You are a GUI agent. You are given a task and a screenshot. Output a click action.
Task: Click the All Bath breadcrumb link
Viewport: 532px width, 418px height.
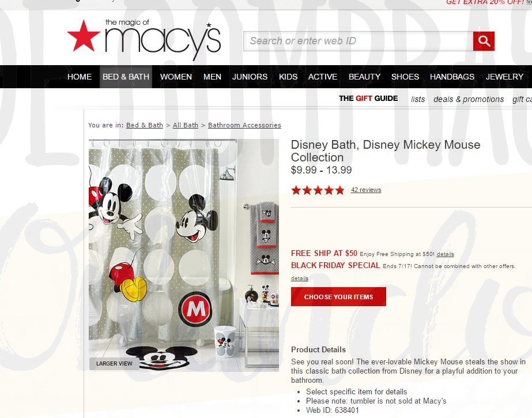click(x=185, y=125)
